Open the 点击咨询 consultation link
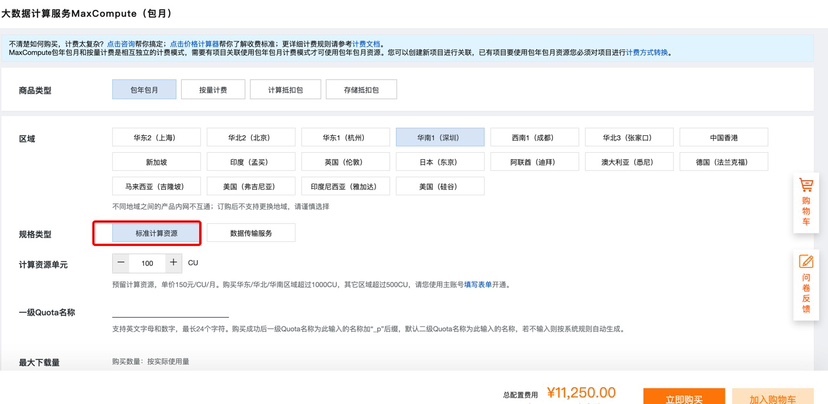Image resolution: width=828 pixels, height=404 pixels. point(120,44)
